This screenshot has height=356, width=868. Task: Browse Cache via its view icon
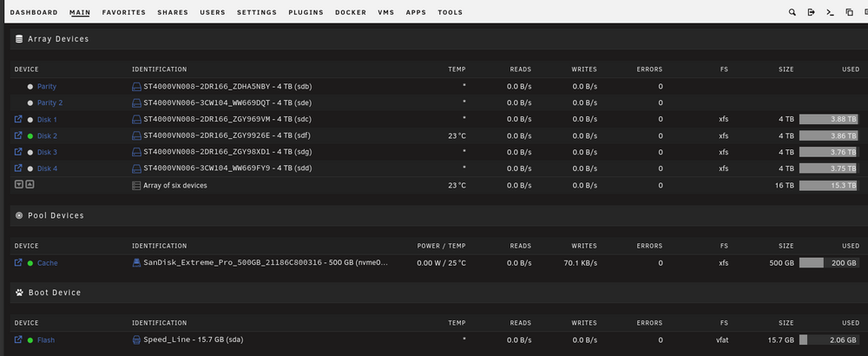[x=18, y=262]
